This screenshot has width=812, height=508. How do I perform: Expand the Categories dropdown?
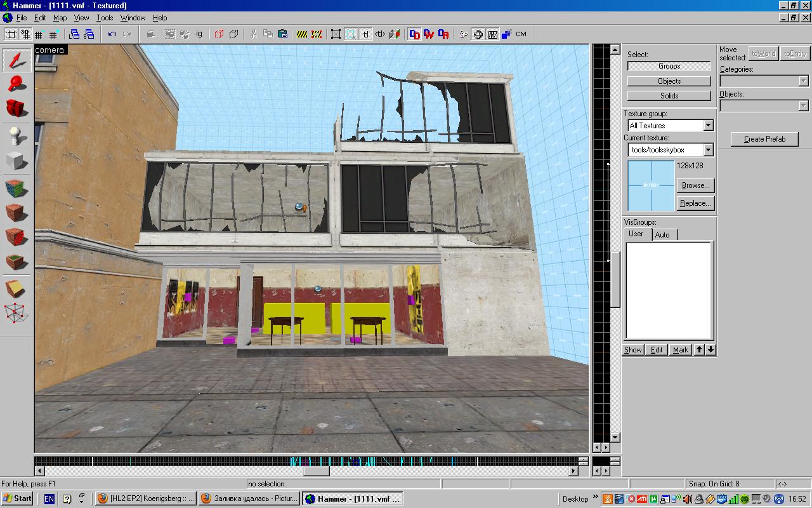(x=803, y=81)
